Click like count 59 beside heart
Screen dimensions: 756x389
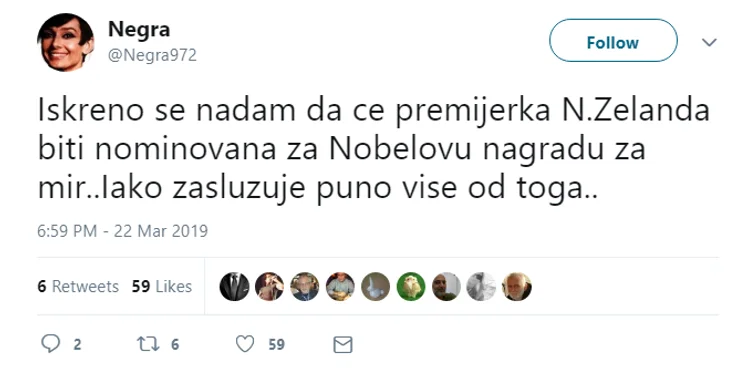point(276,345)
